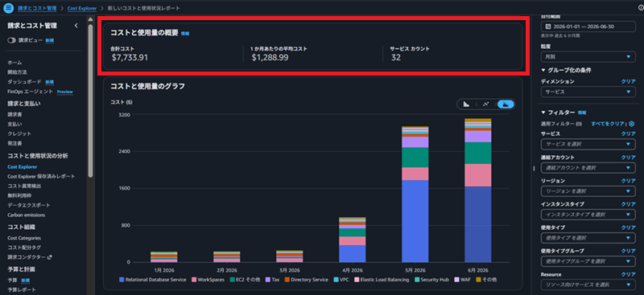The image size is (644, 295).
Task: Collapse the フィルター section
Action: coord(543,112)
